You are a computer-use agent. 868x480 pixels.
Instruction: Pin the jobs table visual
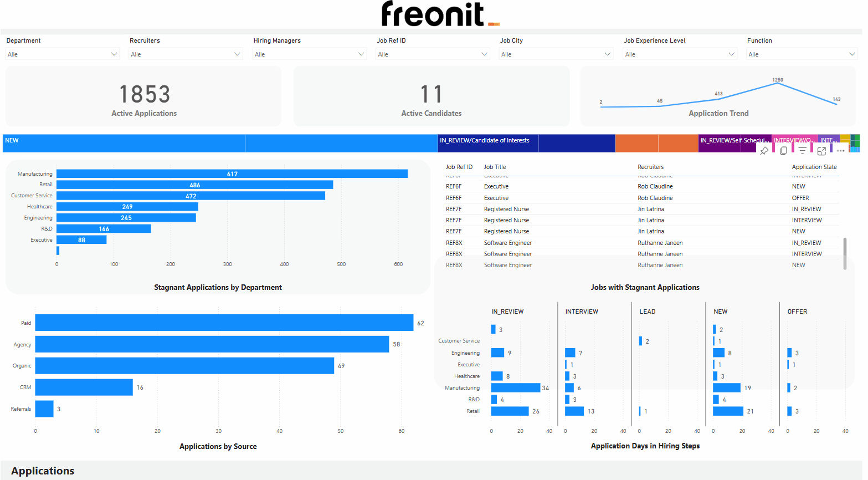point(764,151)
